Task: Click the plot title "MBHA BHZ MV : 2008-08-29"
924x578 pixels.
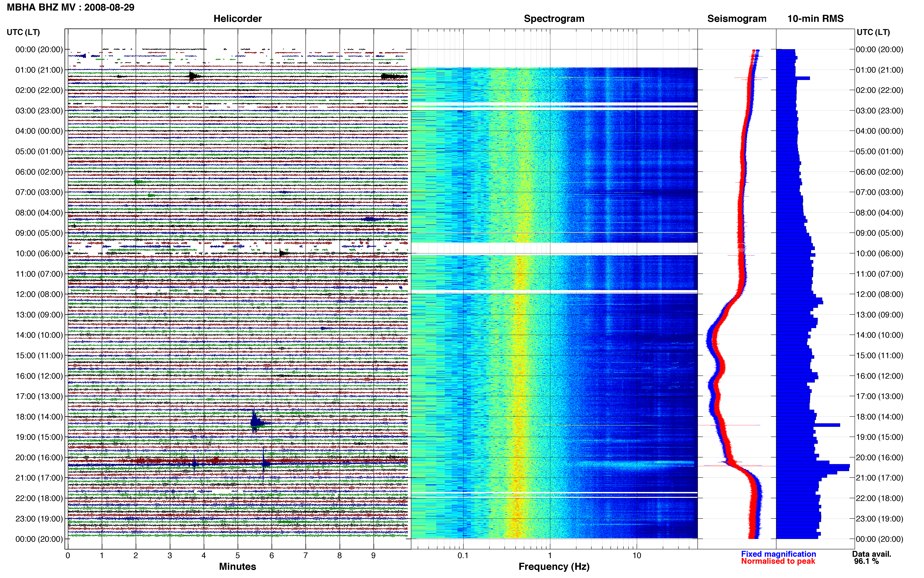Action: [71, 7]
